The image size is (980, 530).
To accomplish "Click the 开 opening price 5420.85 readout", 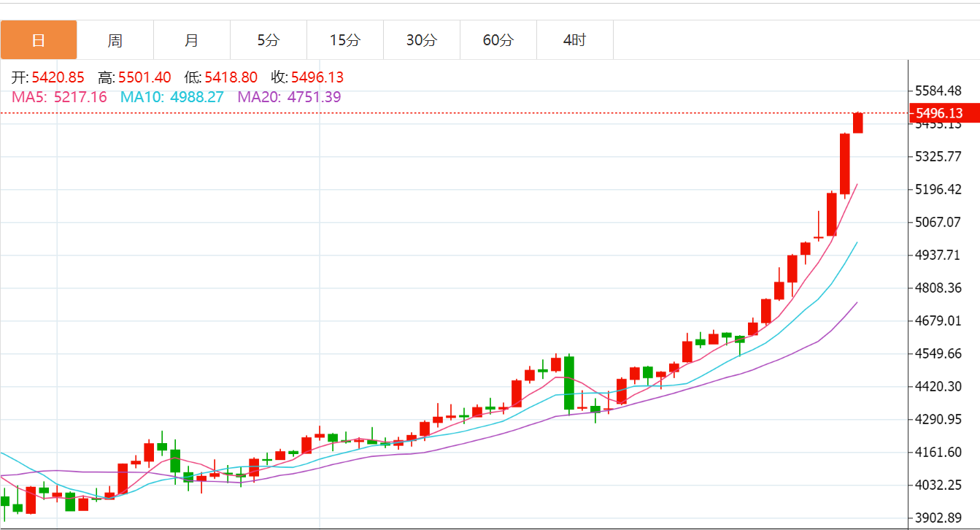I will (x=48, y=77).
